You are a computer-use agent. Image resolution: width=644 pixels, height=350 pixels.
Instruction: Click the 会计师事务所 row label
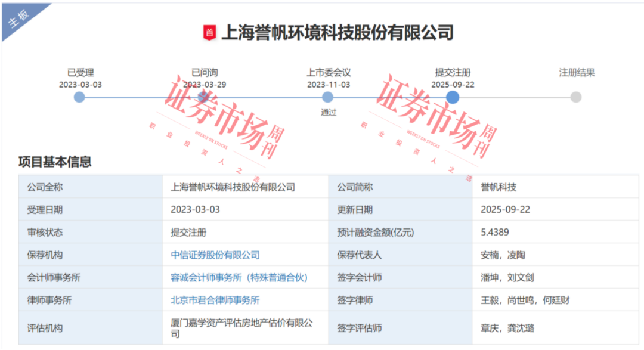(54, 278)
